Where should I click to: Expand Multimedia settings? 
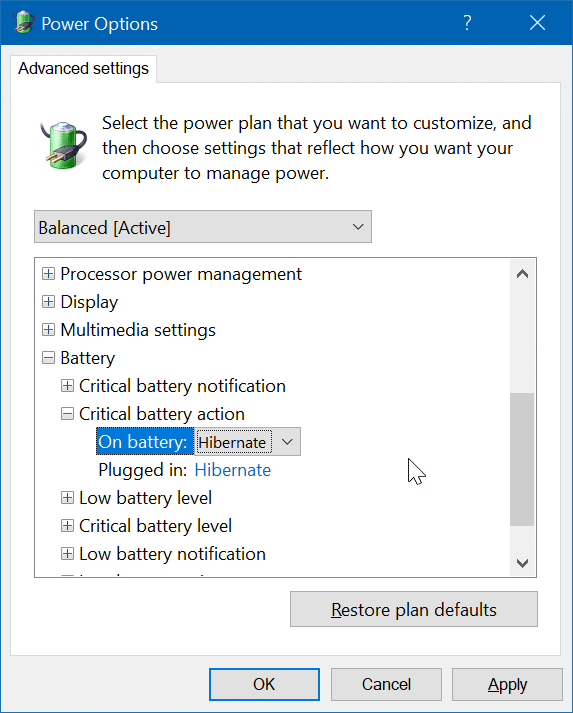(48, 330)
